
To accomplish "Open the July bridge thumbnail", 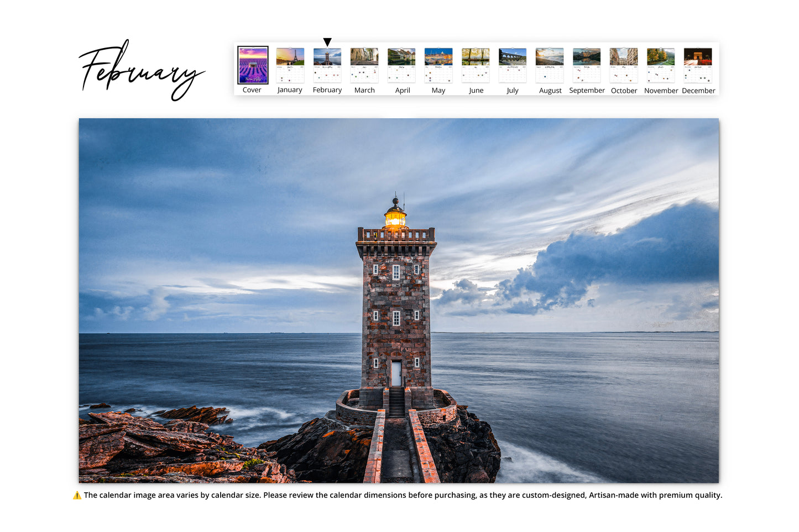I will tap(513, 65).
